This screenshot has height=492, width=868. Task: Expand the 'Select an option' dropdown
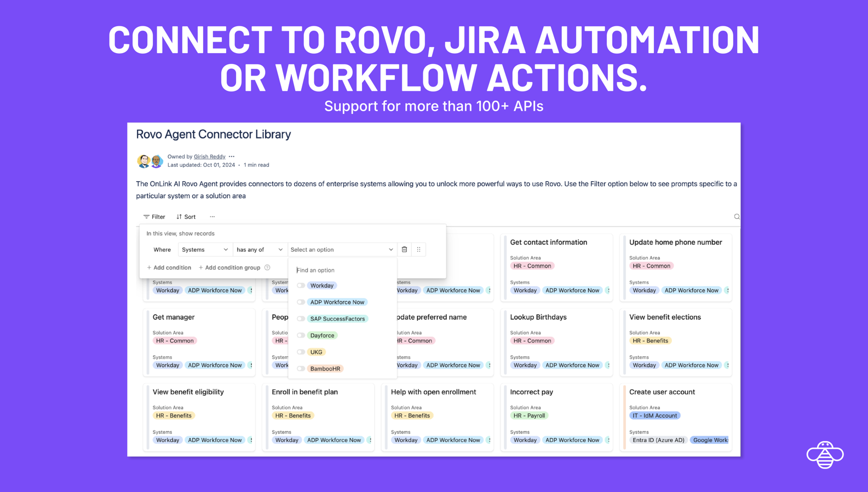coord(342,250)
